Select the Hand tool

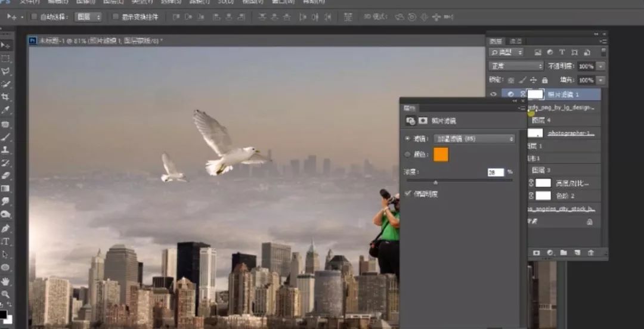[6, 281]
